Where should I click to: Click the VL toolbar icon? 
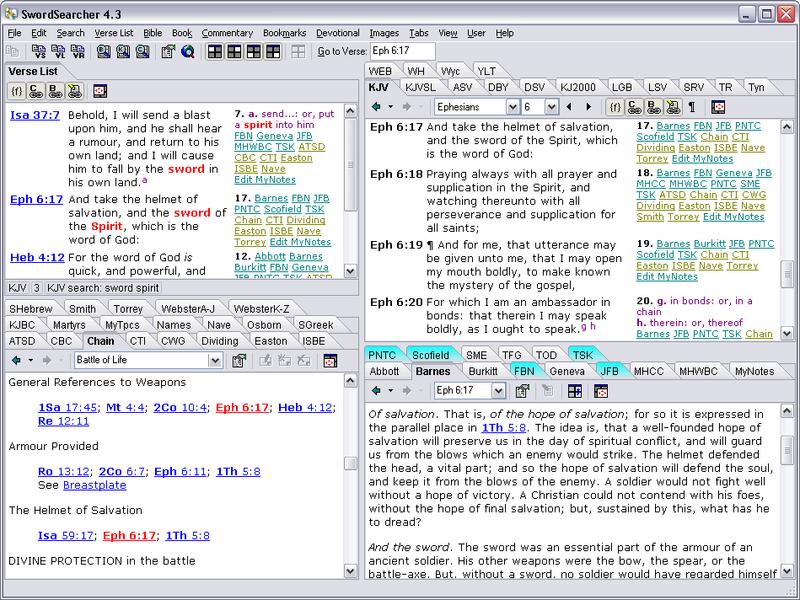58,51
